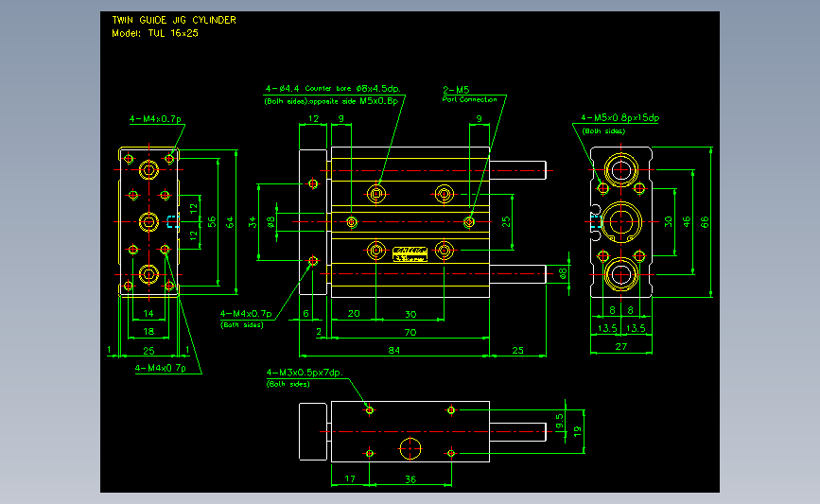
Task: Click the 'TWIN GUIDE JIG CYLINDER' title text
Action: (174, 20)
